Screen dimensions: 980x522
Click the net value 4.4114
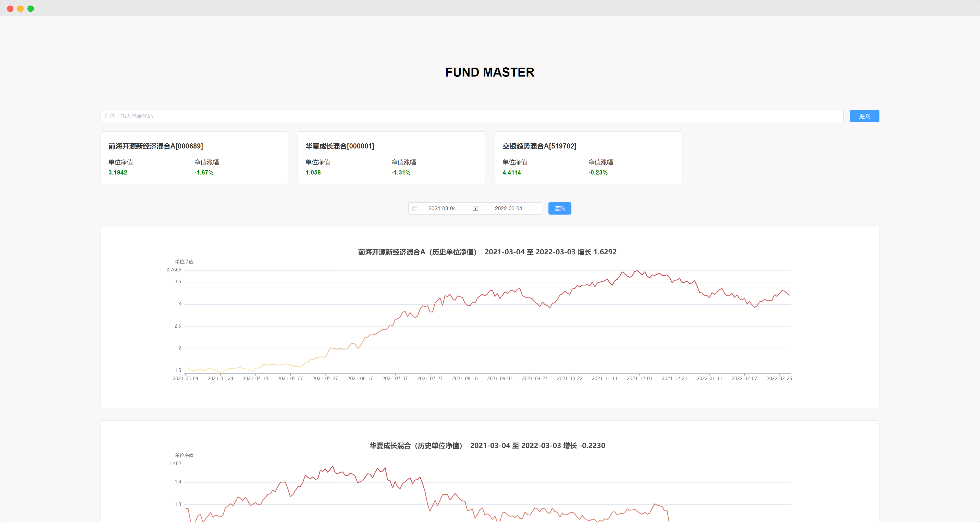tap(511, 172)
